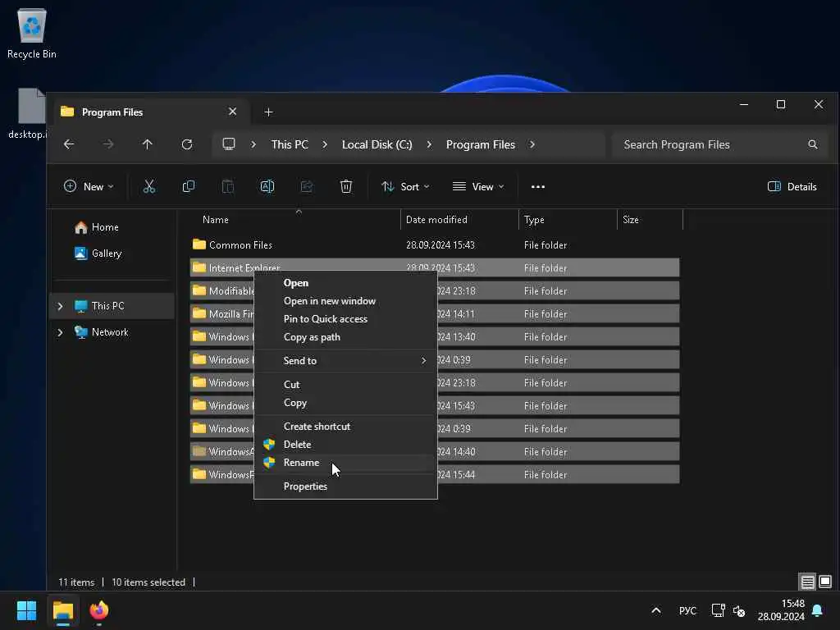The width and height of the screenshot is (840, 630).
Task: Choose Delete in the context menu
Action: click(345, 445)
